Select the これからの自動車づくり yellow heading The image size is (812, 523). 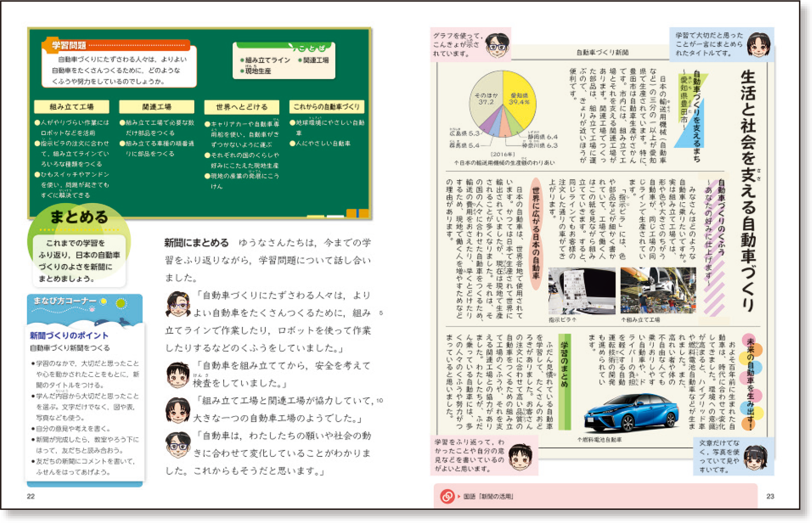click(x=326, y=107)
